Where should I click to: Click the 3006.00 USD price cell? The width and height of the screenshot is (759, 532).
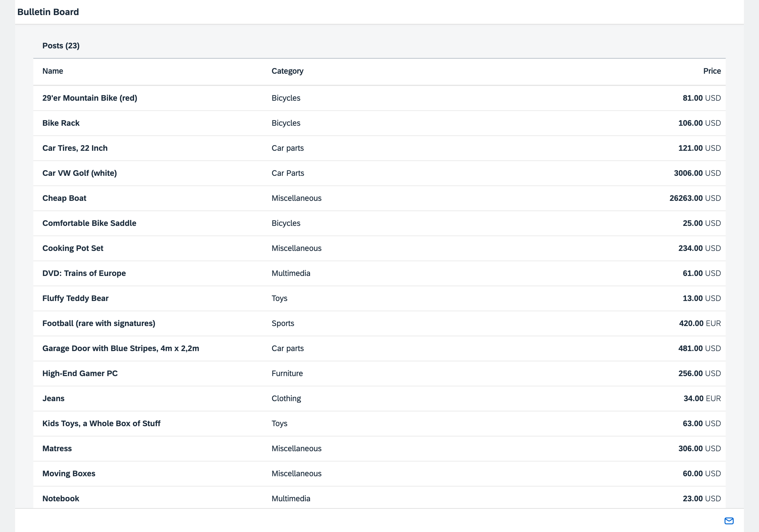pos(697,173)
